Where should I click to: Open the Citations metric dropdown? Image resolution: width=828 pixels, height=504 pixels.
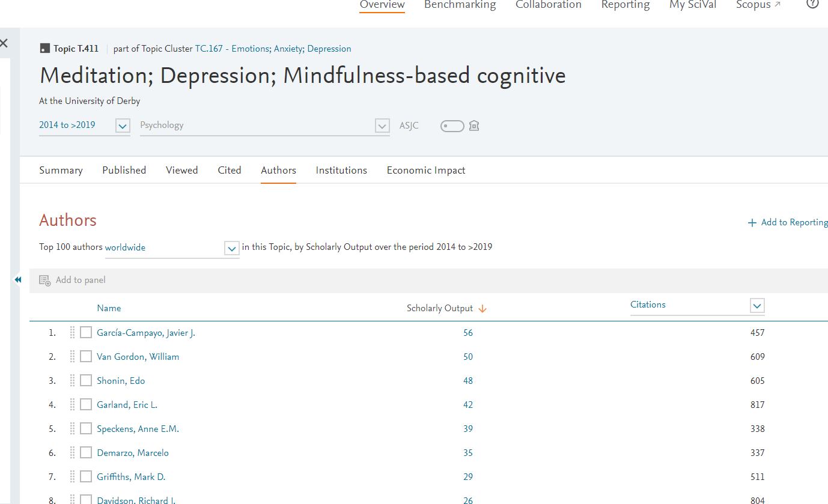(756, 306)
